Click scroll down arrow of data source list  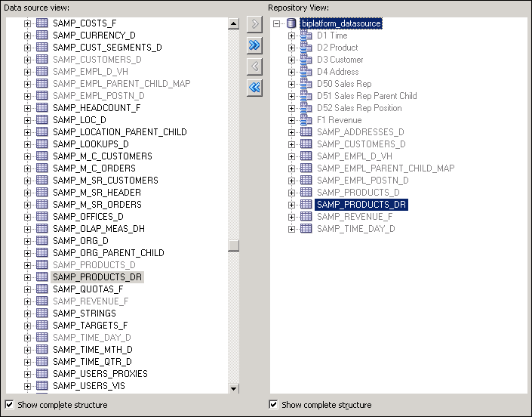[x=233, y=388]
